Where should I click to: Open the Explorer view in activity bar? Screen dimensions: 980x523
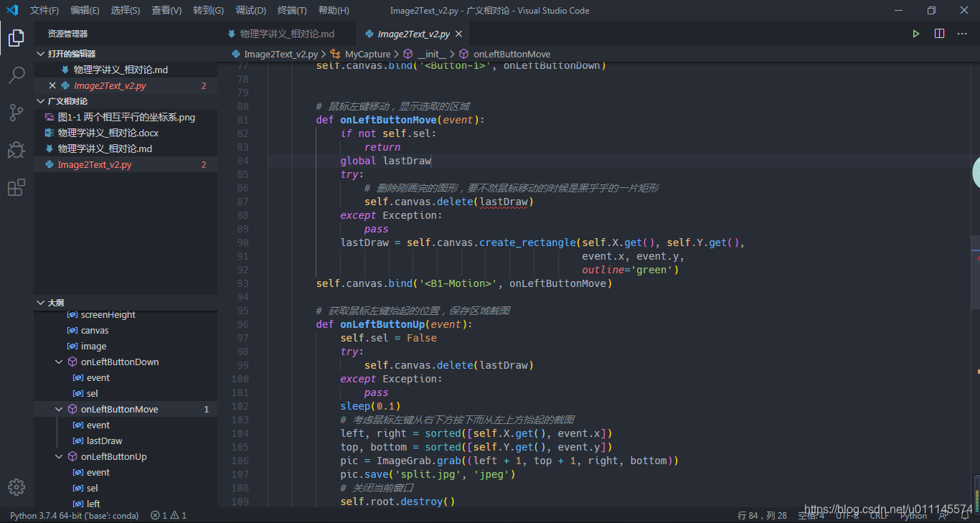click(x=17, y=38)
